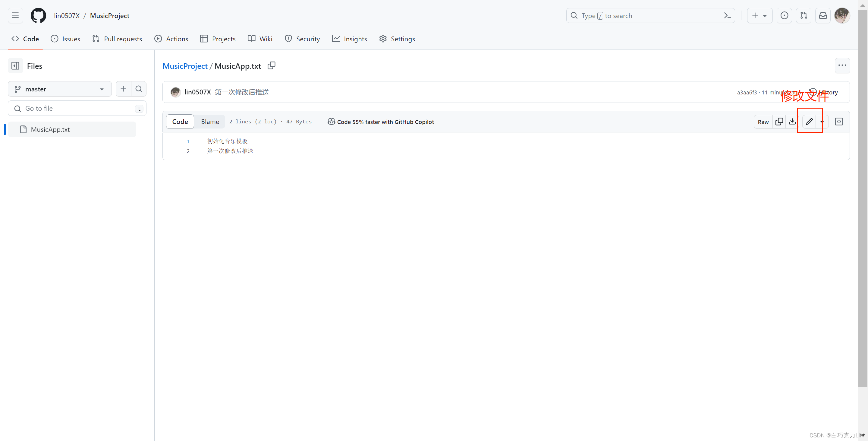The image size is (868, 441).
Task: Select the Code view toggle
Action: tap(180, 122)
